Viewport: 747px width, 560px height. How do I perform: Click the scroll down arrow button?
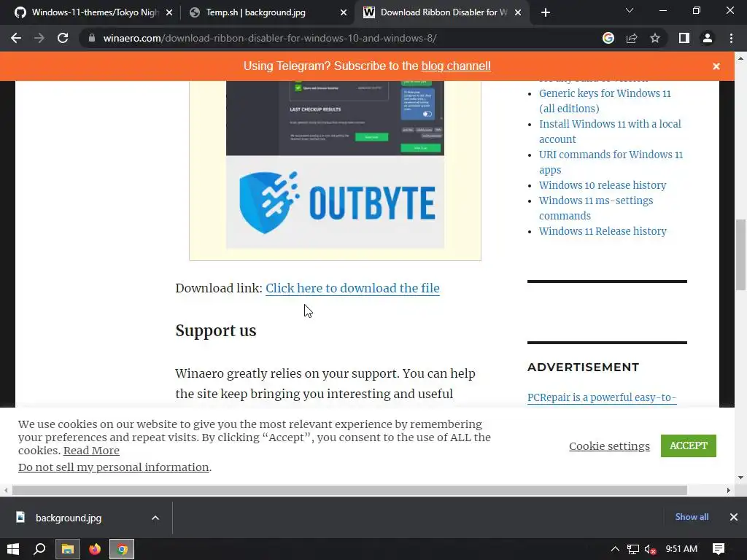click(x=740, y=478)
